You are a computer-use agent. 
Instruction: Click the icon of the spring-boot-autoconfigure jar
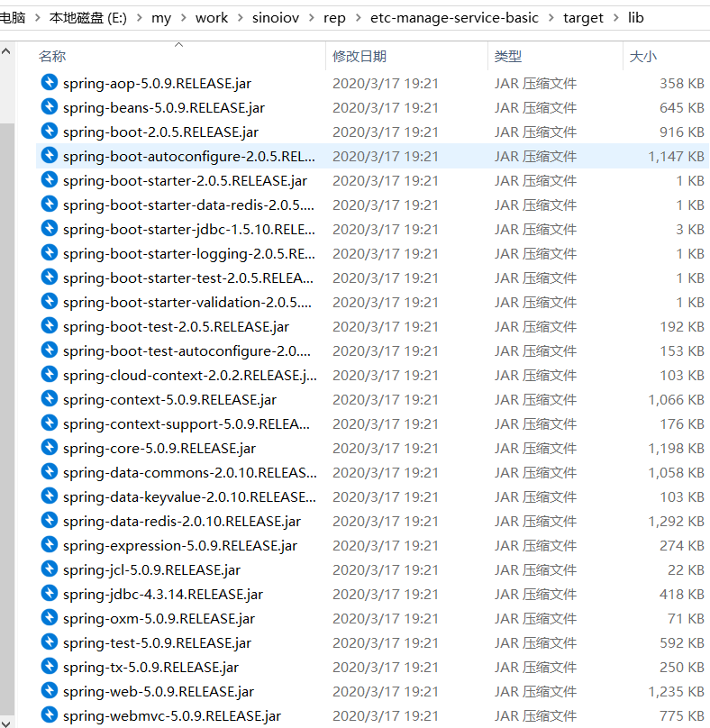click(50, 155)
